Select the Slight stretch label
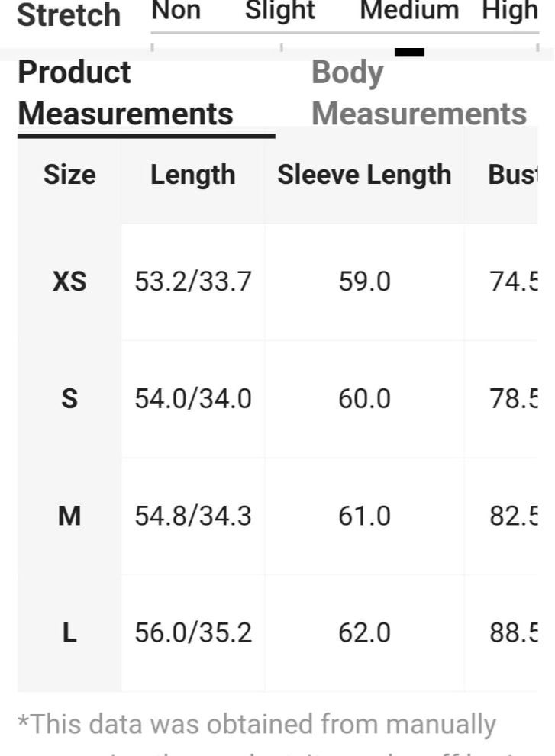 [x=280, y=10]
